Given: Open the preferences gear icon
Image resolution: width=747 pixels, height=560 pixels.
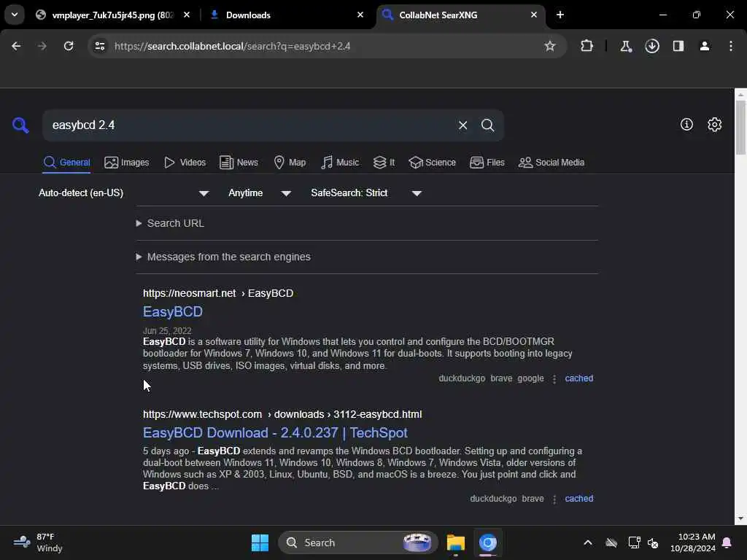Looking at the screenshot, I should coord(714,125).
